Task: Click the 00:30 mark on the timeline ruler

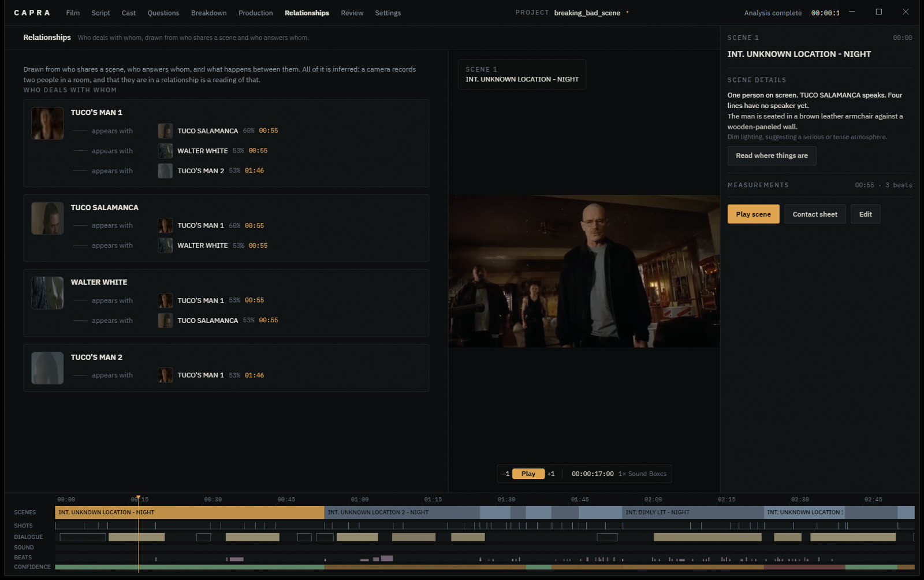Action: tap(213, 500)
